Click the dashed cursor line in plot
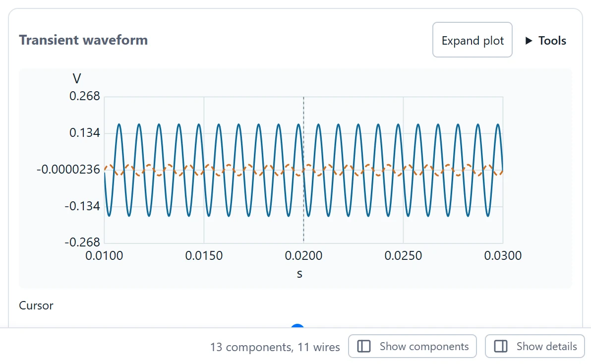591x364 pixels. [303, 170]
